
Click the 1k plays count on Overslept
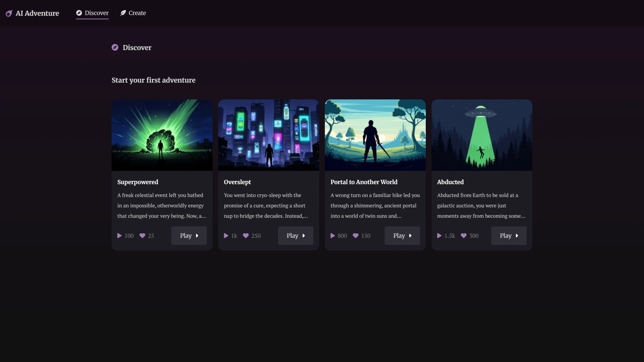(x=234, y=236)
